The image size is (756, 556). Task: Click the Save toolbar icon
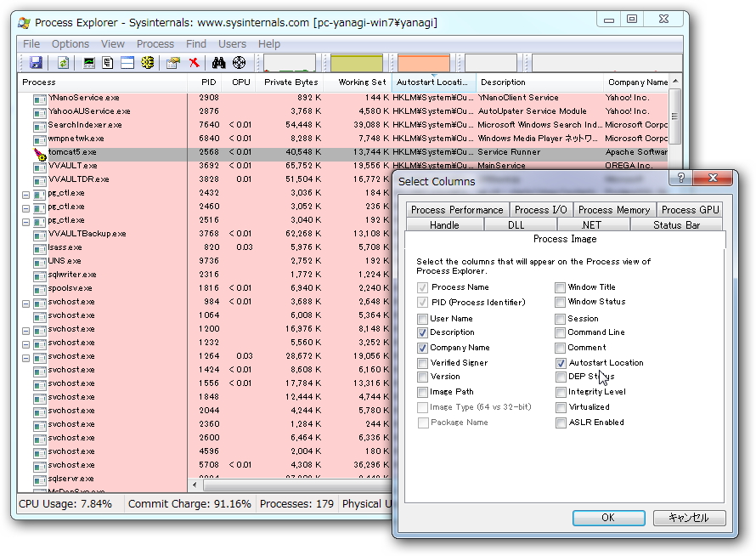click(x=36, y=62)
